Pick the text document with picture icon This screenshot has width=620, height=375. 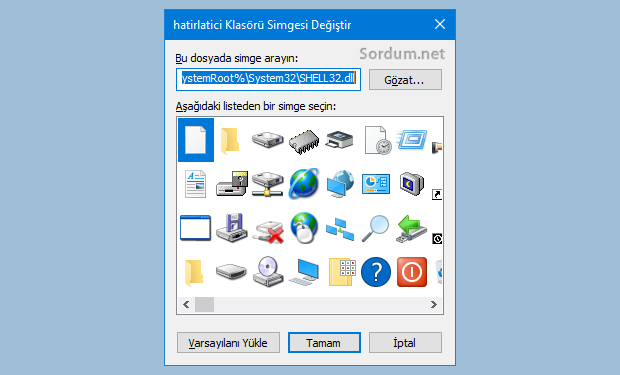195,184
